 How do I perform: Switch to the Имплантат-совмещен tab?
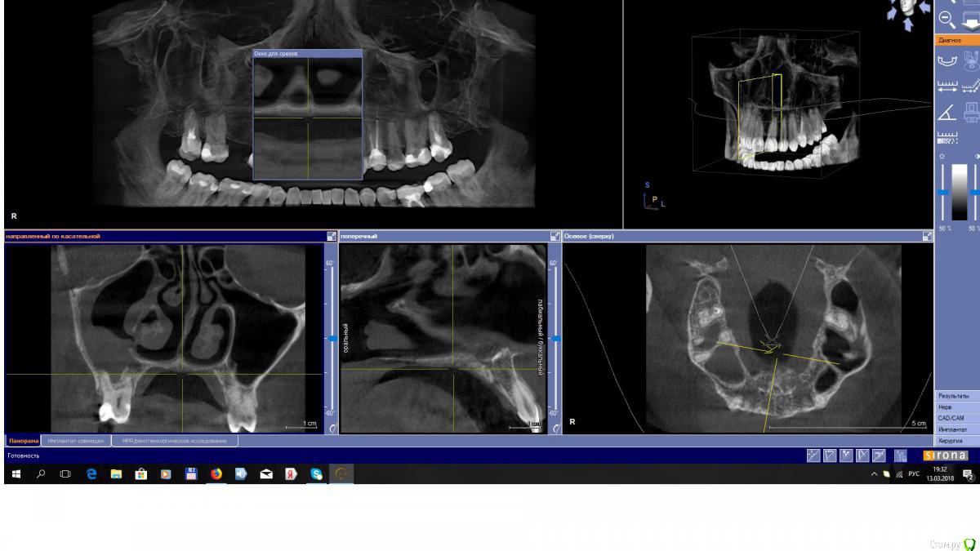(75, 441)
